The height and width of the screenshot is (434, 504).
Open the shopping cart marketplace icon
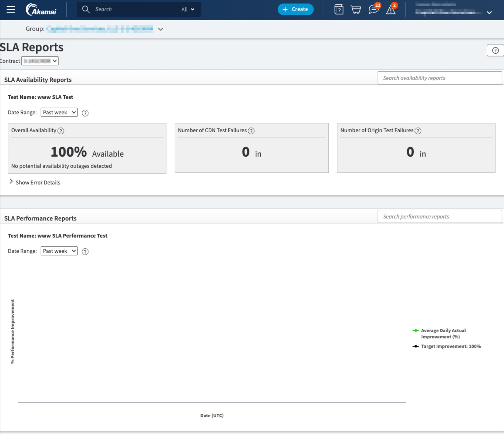[356, 10]
